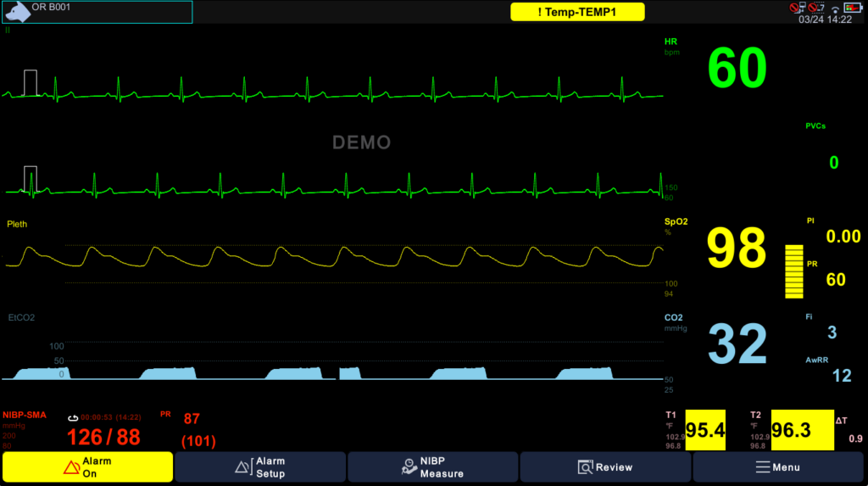Image resolution: width=868 pixels, height=486 pixels.
Task: Click the ECG calibration pulse on first lead
Action: click(31, 83)
